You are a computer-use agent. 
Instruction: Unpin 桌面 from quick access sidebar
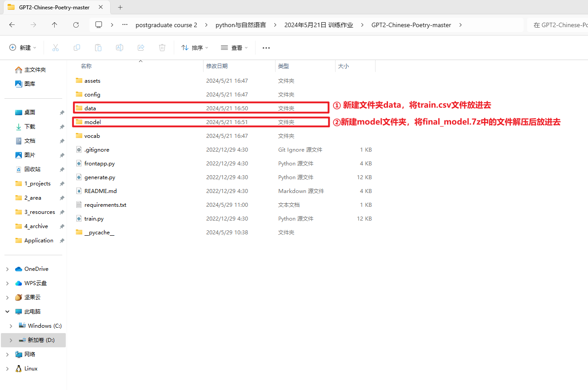[x=62, y=113]
